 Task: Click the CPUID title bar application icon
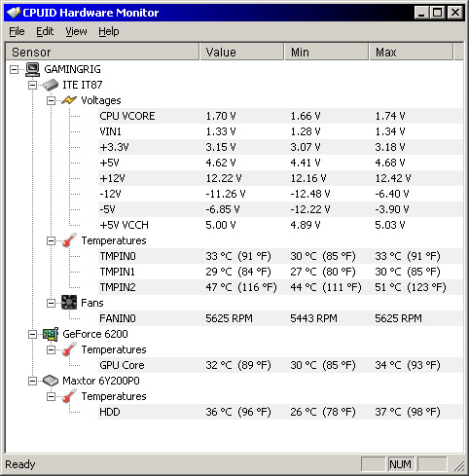(14, 13)
